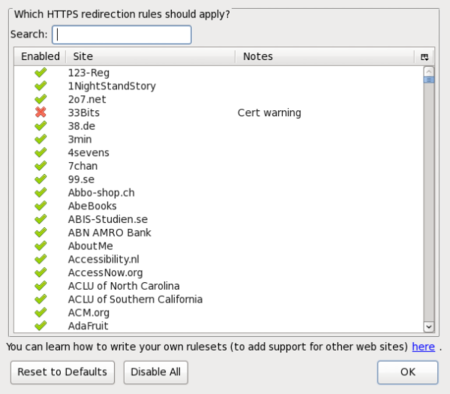The image size is (450, 394).
Task: Click the ACLU of Southern California check icon
Action: pos(41,299)
